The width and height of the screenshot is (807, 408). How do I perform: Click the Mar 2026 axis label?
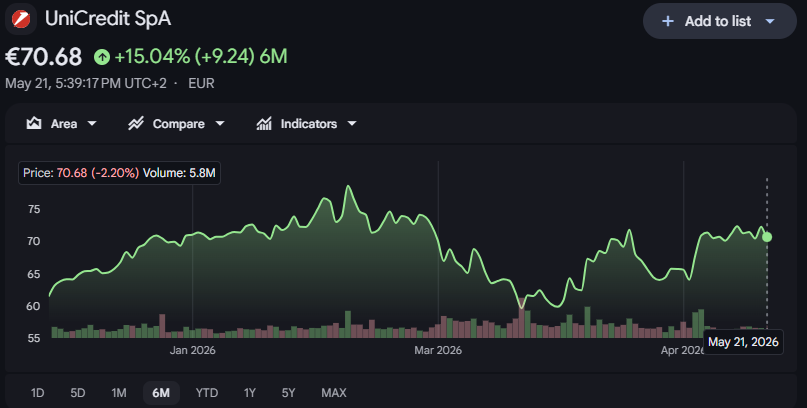point(438,350)
